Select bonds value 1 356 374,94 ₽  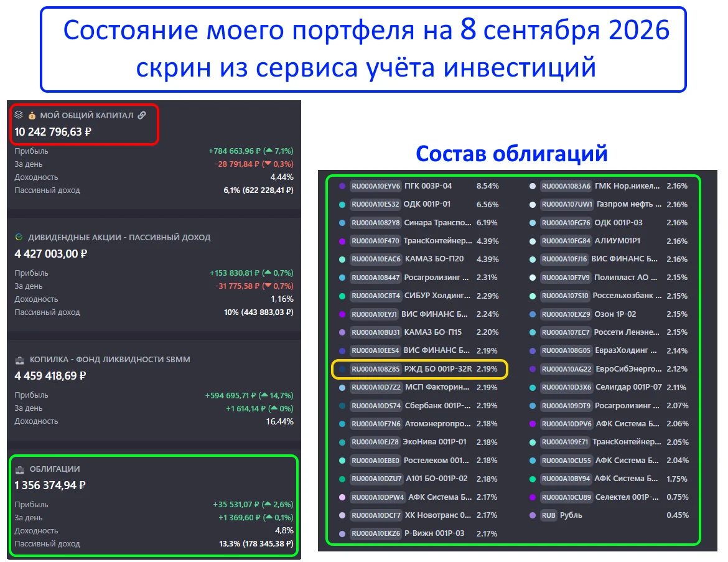(x=50, y=485)
